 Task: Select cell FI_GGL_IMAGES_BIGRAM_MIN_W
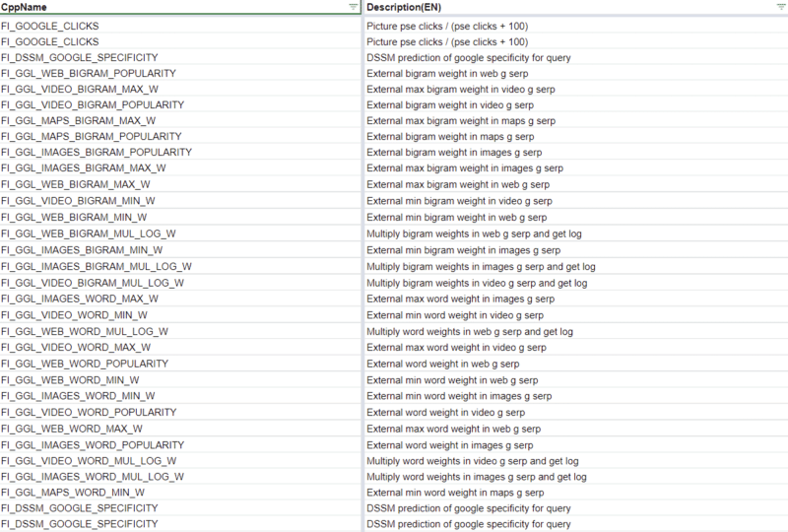tap(180, 250)
